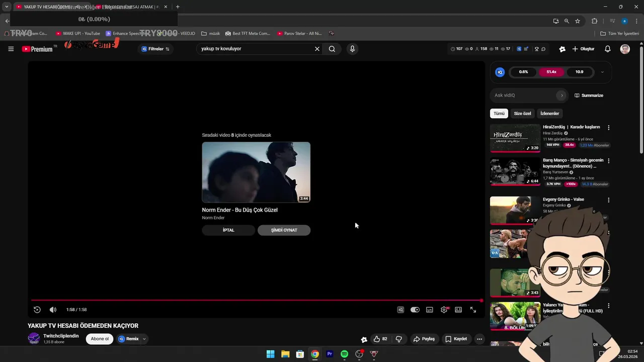The width and height of the screenshot is (644, 362).
Task: Expand the tab search chevron in Chrome
Action: (x=7, y=7)
